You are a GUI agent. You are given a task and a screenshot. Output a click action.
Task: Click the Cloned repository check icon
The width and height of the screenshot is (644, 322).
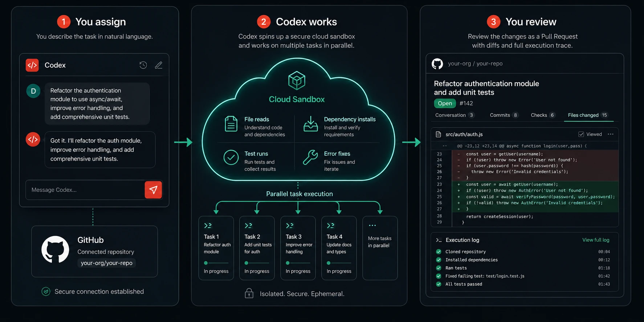coord(439,252)
